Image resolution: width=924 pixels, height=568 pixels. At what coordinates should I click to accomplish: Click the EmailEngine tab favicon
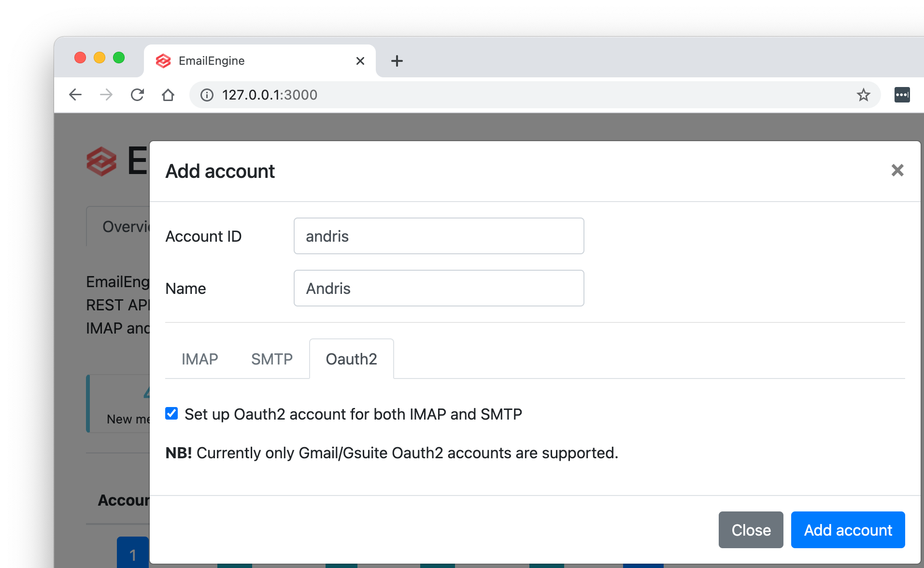[163, 61]
